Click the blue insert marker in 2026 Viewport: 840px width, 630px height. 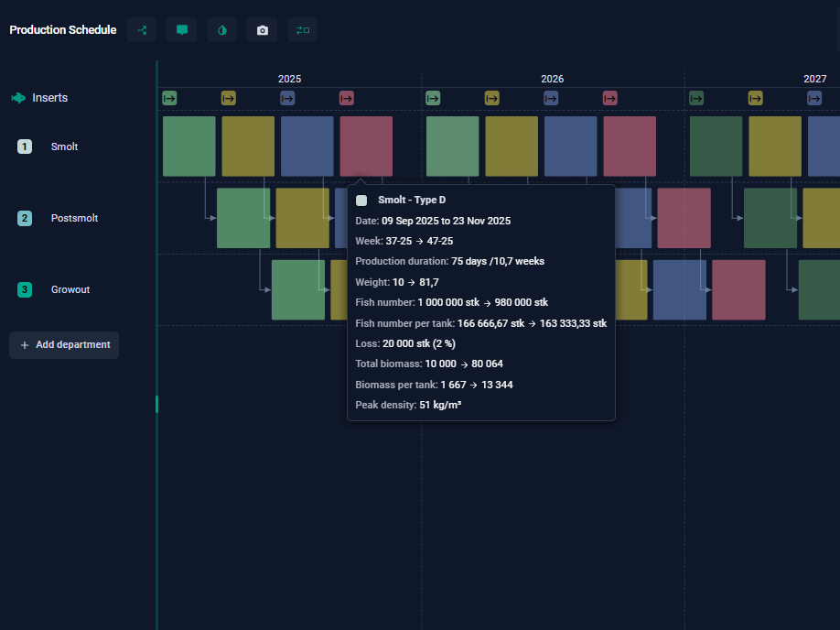[551, 98]
